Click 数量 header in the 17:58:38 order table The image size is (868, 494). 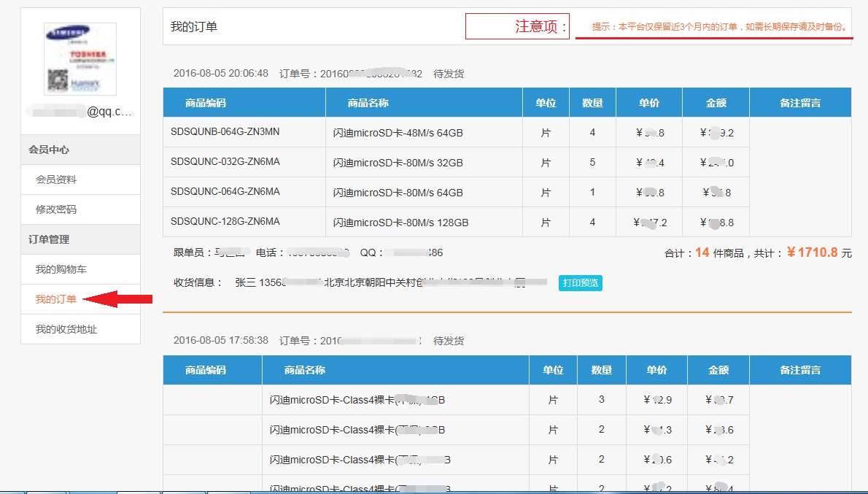tap(602, 370)
